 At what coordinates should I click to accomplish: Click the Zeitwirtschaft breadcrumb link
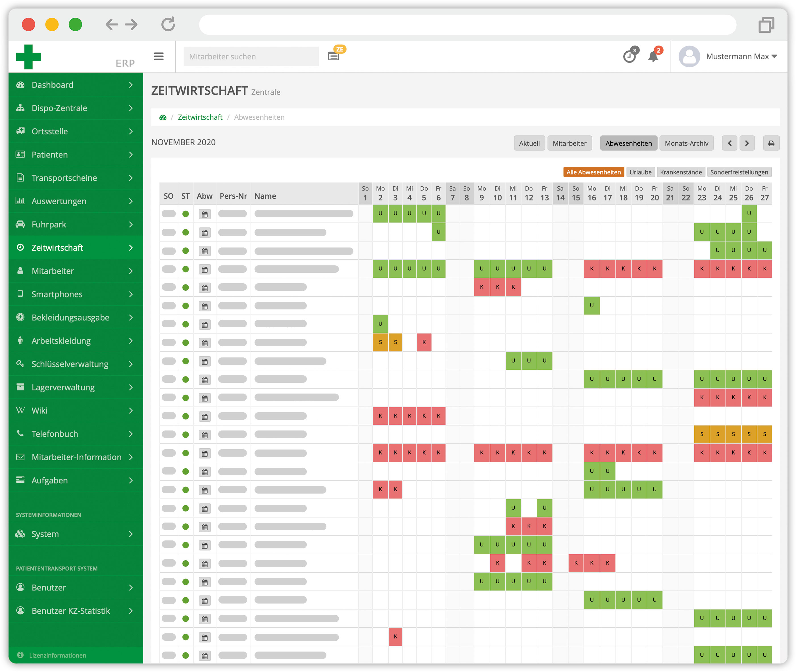tap(200, 117)
